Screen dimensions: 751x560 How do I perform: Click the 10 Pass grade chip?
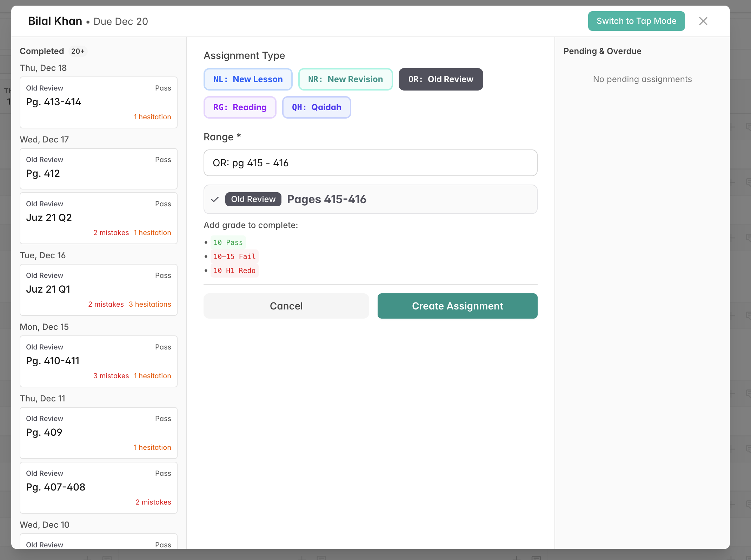tap(228, 242)
